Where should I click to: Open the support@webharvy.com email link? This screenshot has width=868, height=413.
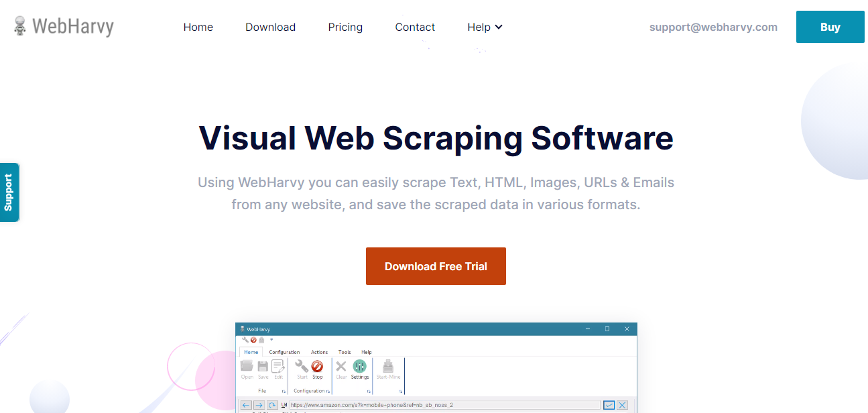(x=713, y=27)
